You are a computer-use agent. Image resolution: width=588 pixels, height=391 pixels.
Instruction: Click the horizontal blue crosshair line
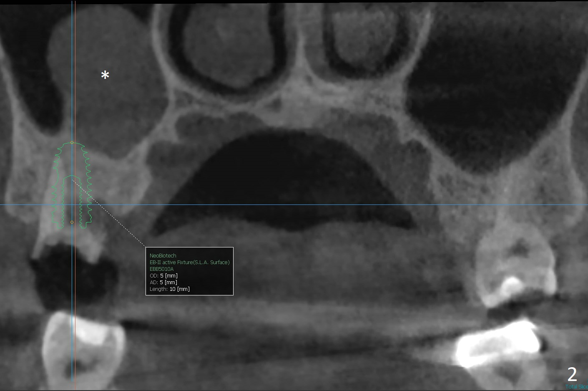coord(292,204)
